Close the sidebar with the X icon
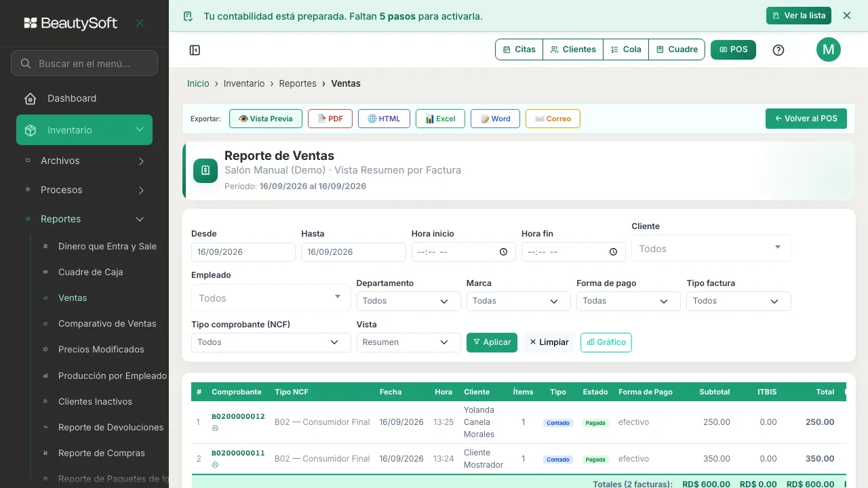The height and width of the screenshot is (488, 868). tap(140, 23)
